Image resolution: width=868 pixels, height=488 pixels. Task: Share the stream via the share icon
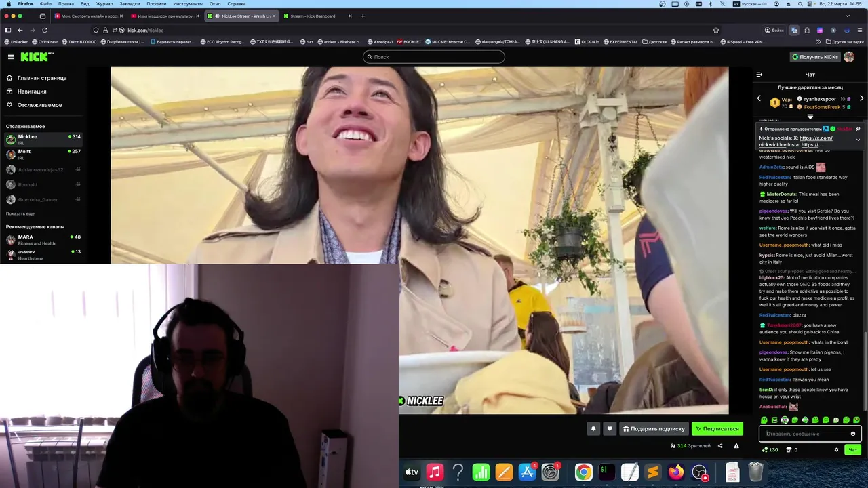[x=720, y=446]
